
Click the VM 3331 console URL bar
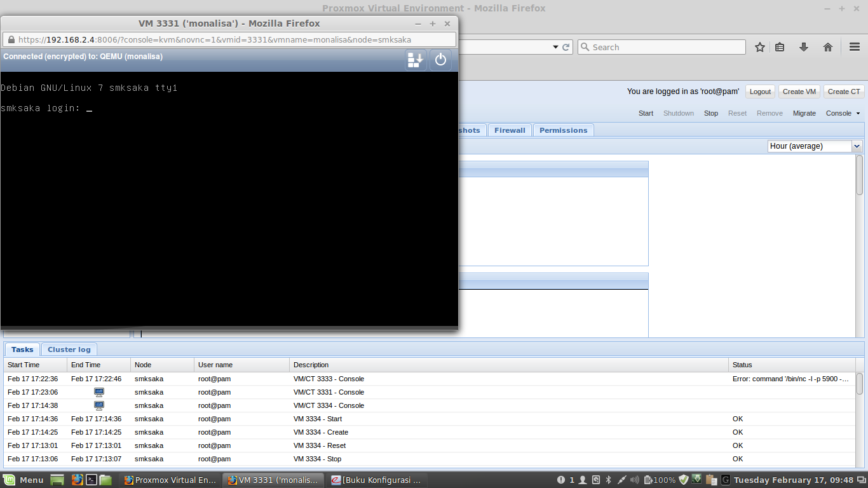pos(230,39)
